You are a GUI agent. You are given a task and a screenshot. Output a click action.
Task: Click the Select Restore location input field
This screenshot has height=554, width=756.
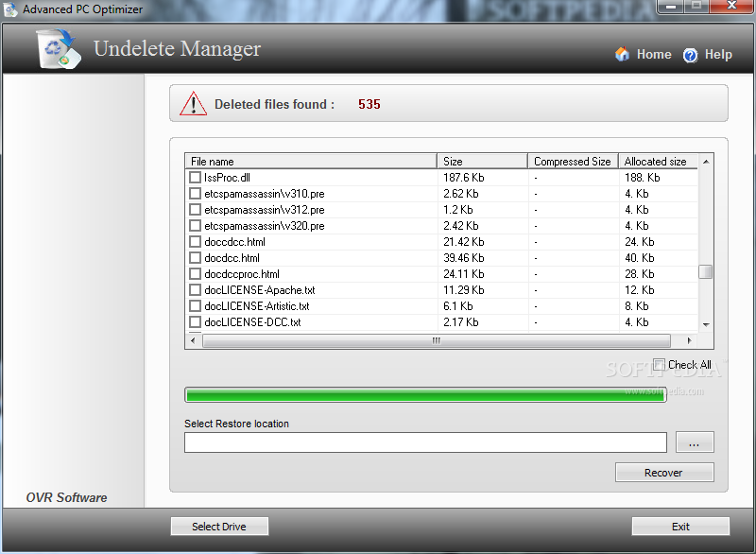coord(425,442)
